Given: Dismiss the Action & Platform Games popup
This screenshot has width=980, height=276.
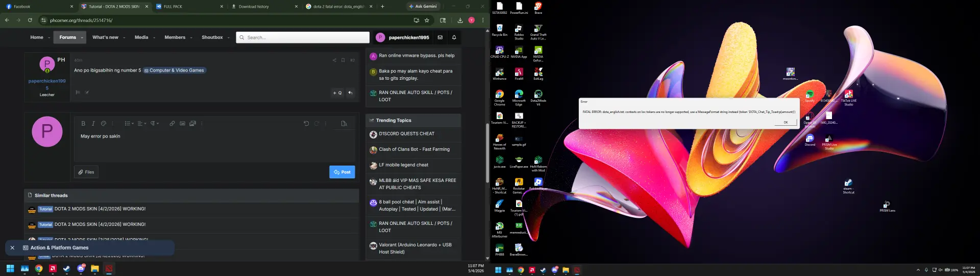Looking at the screenshot, I should pos(12,248).
